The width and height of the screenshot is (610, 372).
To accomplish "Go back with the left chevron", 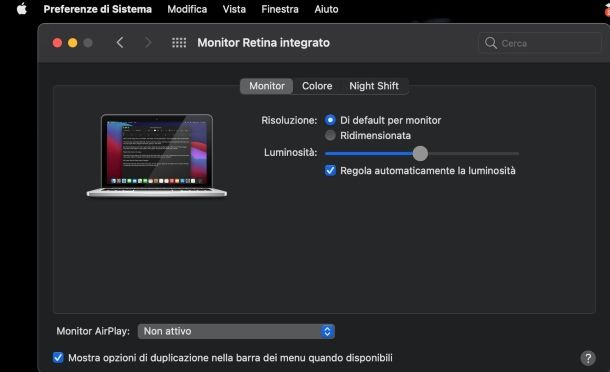I will [120, 42].
